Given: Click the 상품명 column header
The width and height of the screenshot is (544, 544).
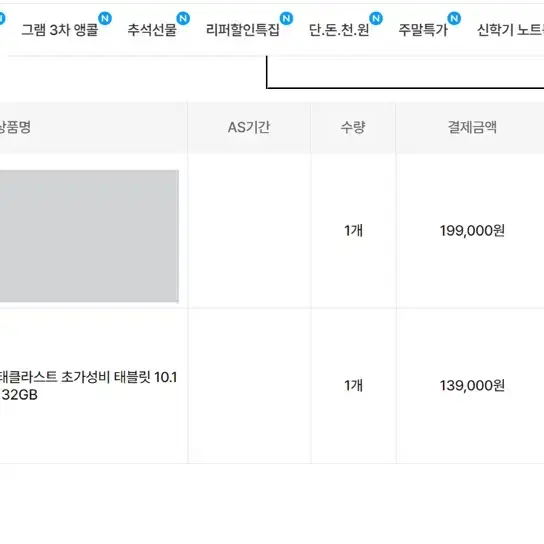Looking at the screenshot, I should pos(15,127).
